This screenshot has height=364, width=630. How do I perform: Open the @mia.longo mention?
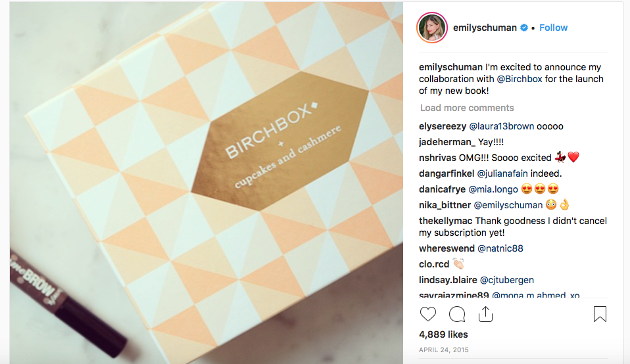(493, 189)
